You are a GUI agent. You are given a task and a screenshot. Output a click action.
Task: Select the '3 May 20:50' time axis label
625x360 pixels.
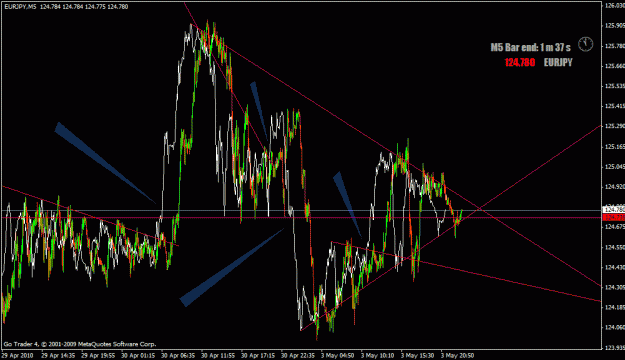457,355
